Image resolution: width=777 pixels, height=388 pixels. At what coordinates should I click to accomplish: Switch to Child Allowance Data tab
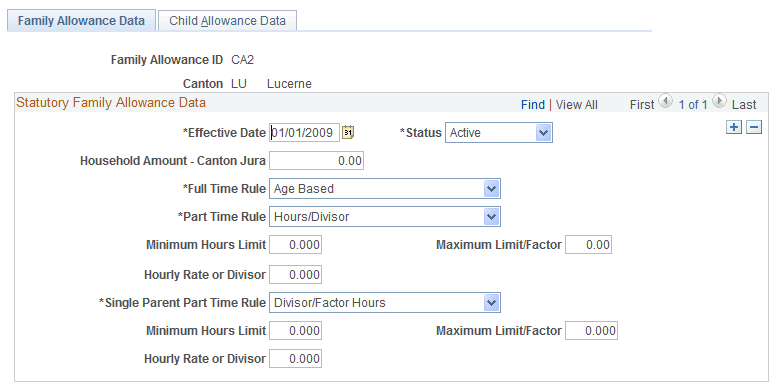tap(227, 21)
